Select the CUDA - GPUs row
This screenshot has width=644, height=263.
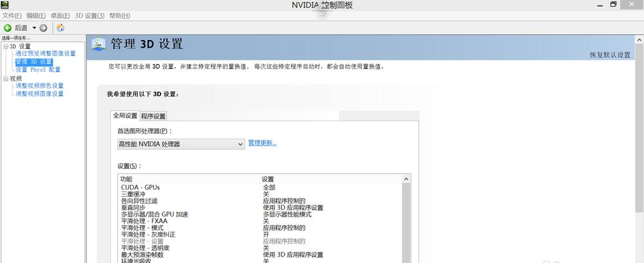260,188
